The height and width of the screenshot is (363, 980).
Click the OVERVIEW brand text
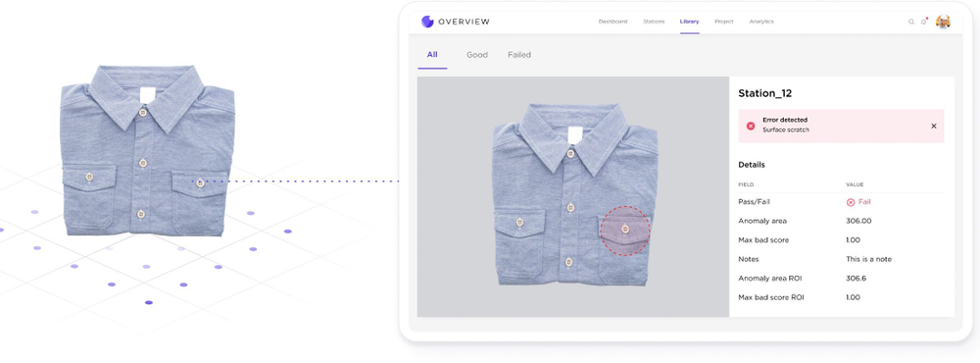tap(464, 22)
